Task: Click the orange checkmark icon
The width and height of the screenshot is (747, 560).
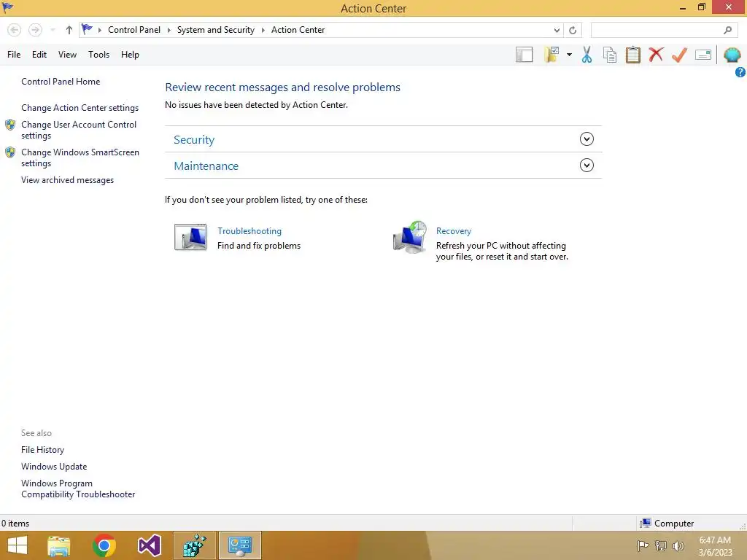Action: point(679,55)
